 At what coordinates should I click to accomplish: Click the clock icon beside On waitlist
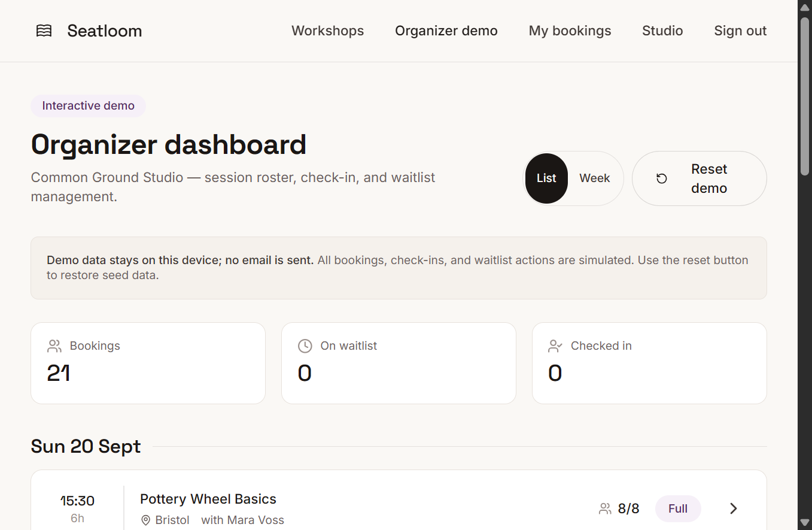305,346
